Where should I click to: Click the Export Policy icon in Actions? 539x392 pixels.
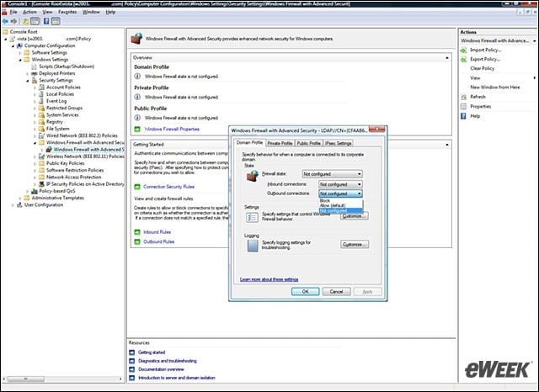(x=464, y=60)
